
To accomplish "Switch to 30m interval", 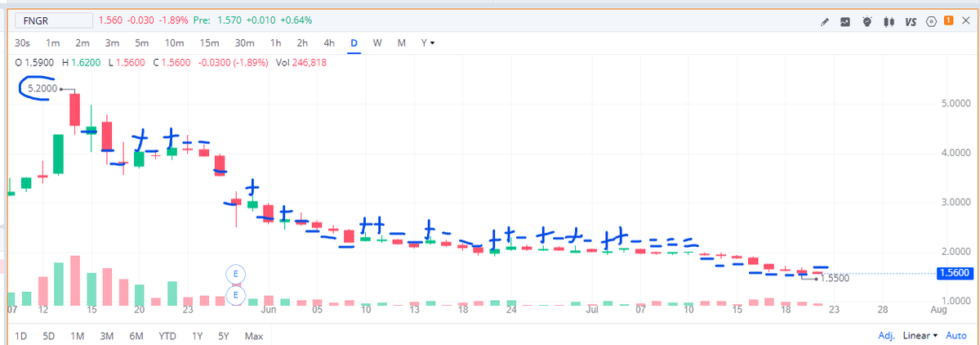I will 244,43.
